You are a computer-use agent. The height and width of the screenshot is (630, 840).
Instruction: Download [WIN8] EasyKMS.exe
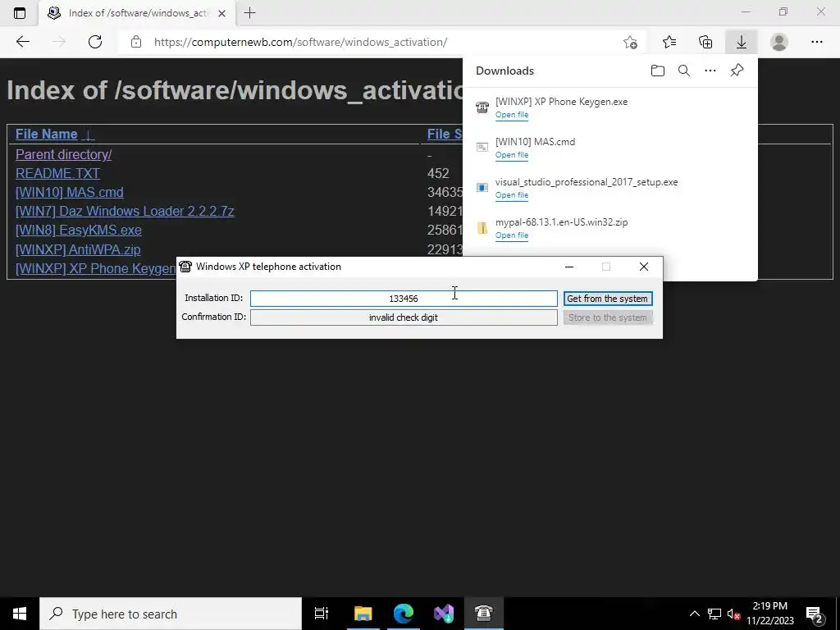pyautogui.click(x=78, y=230)
